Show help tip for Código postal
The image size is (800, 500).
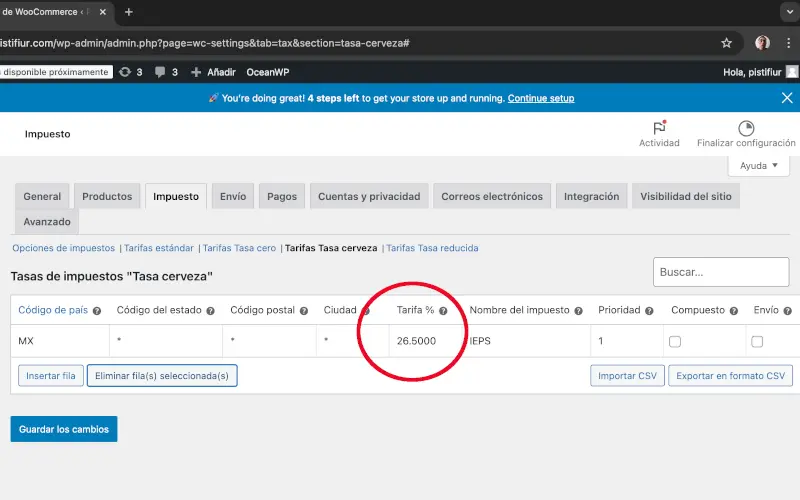coord(304,311)
